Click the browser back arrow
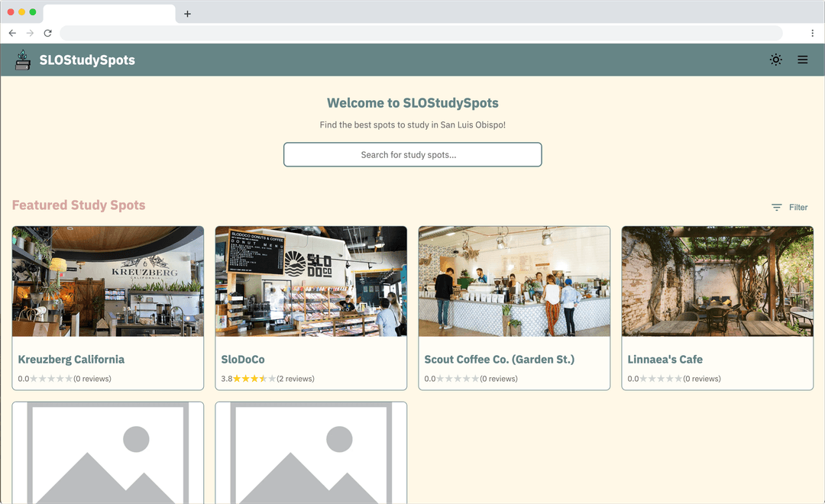The image size is (825, 504). (x=12, y=33)
